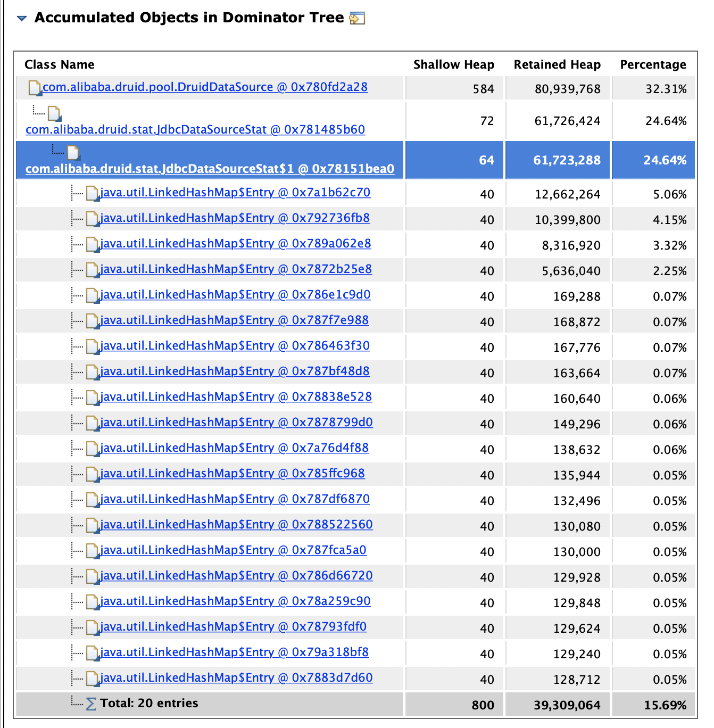Open LinkedHashMap$Entry @ 0x786d66720 link

pos(236,575)
